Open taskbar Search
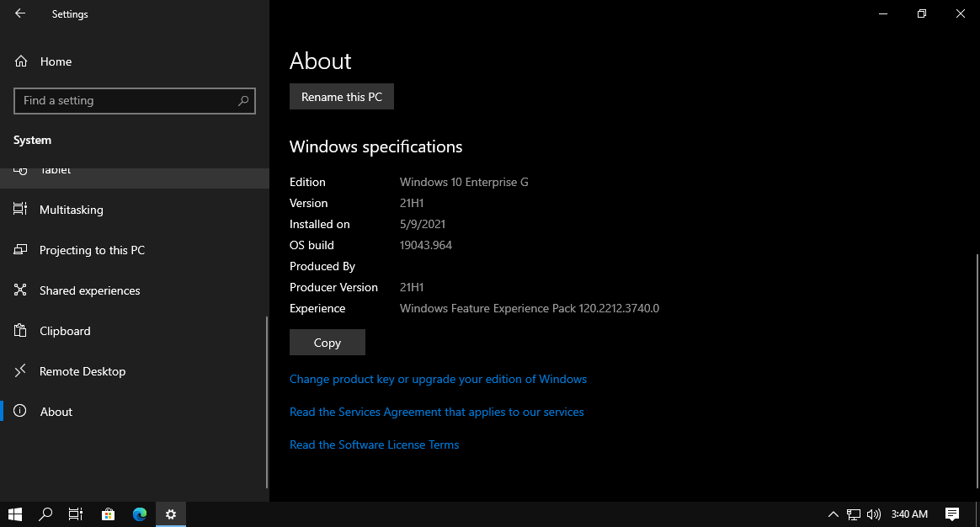The image size is (980, 527). point(45,514)
